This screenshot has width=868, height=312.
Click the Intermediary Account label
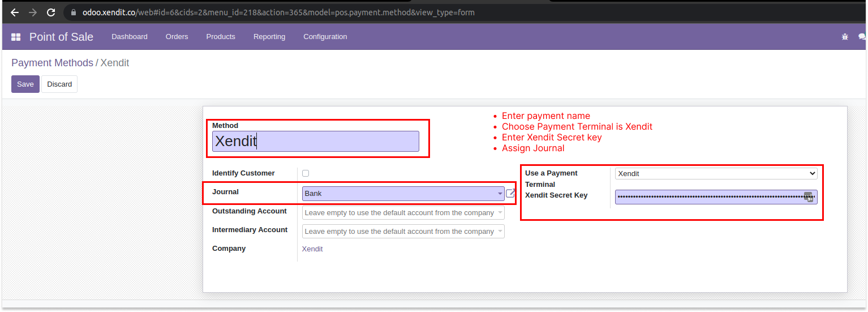click(x=250, y=230)
